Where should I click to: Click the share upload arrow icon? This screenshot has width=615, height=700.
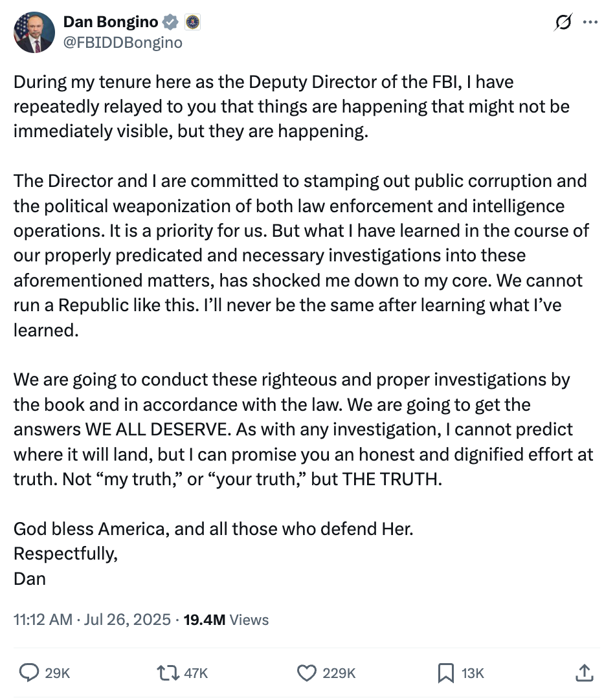584,673
